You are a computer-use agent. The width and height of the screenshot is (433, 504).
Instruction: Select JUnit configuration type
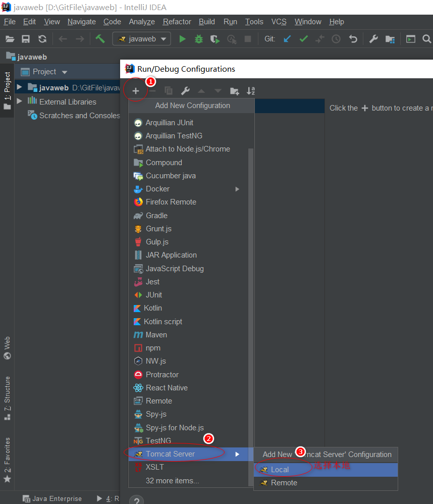pos(188,295)
